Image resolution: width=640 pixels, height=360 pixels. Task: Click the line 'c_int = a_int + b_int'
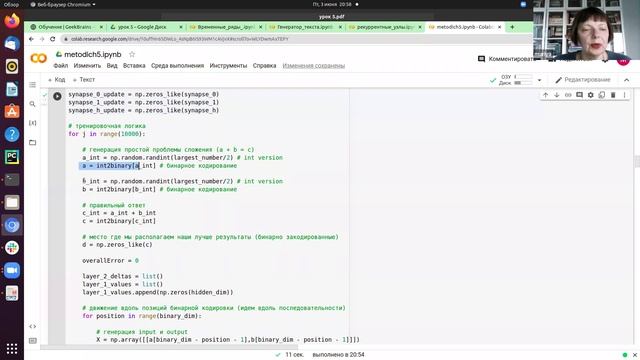(119, 213)
